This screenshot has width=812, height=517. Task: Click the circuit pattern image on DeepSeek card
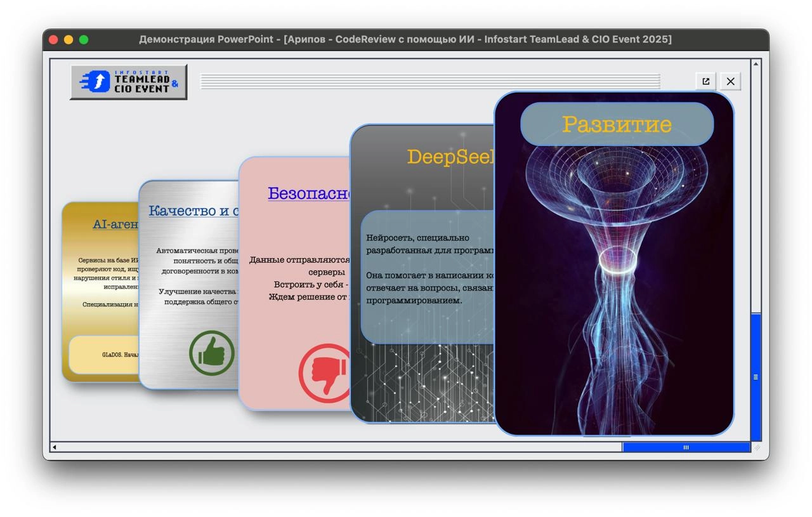pos(422,383)
